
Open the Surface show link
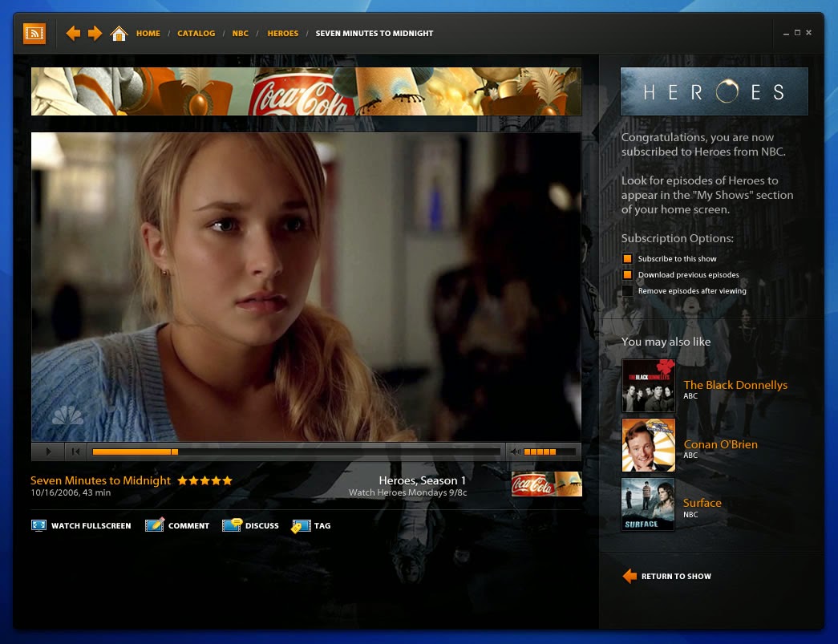702,503
